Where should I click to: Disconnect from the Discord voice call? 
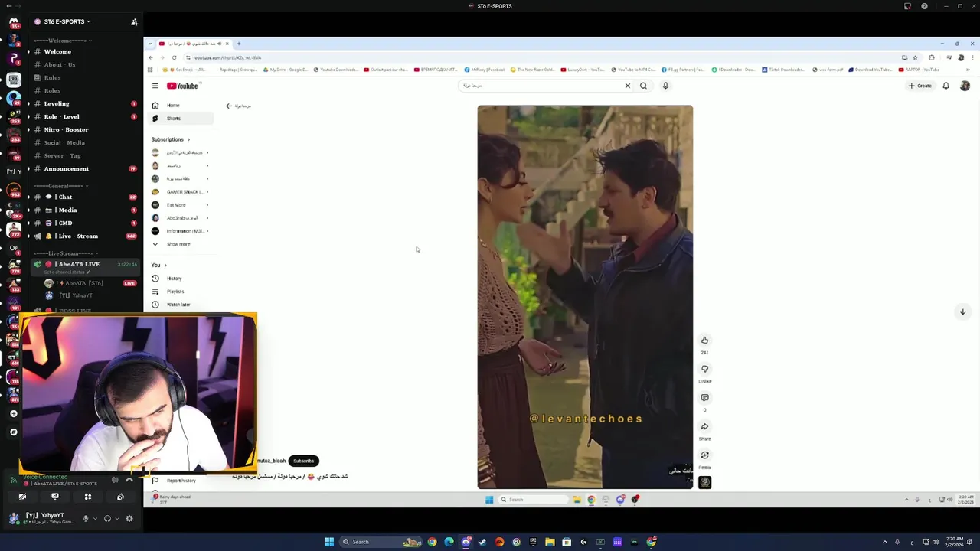click(129, 480)
